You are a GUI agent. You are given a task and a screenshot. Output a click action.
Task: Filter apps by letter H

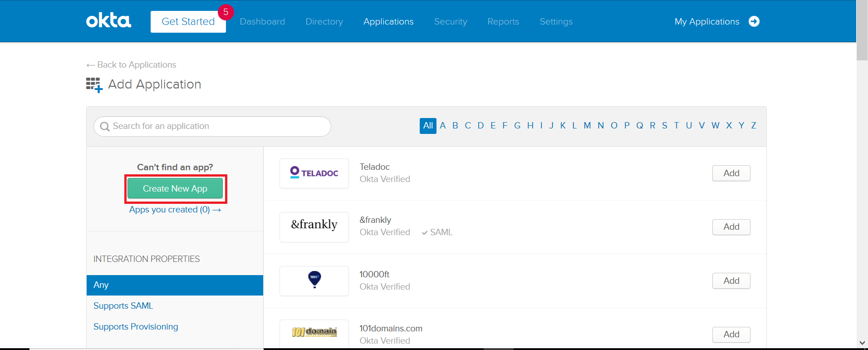pyautogui.click(x=530, y=126)
